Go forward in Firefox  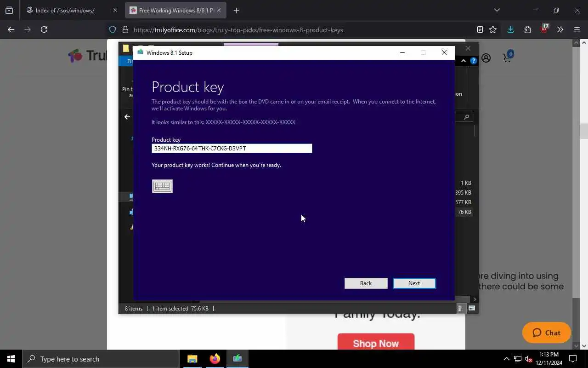(x=28, y=29)
